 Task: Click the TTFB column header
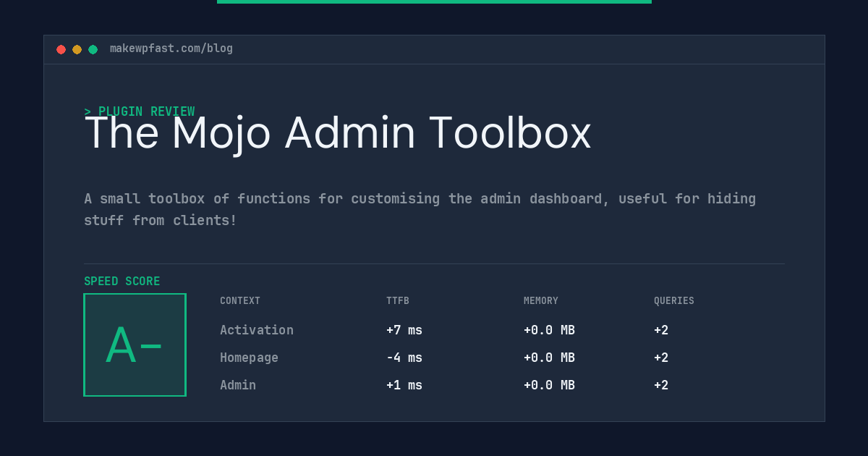point(398,301)
